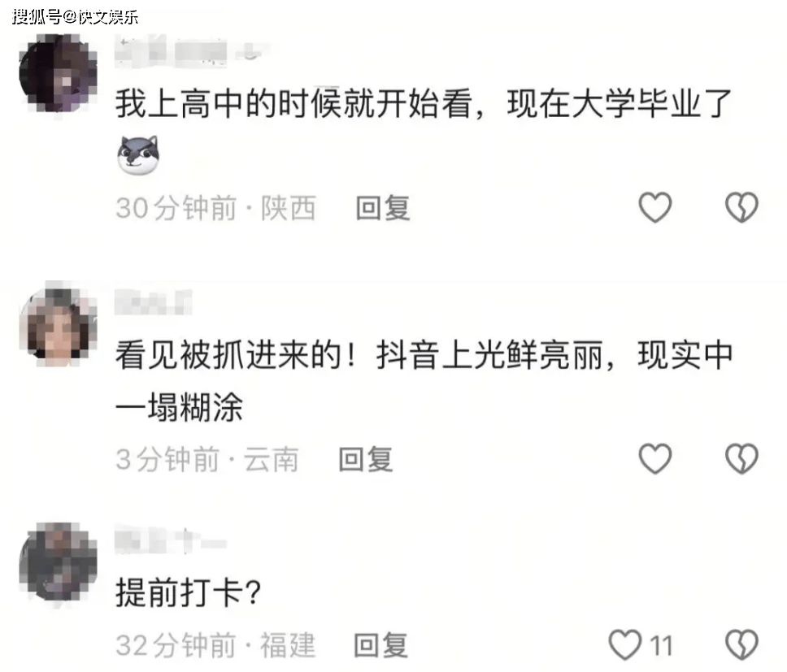This screenshot has height=672, width=787.
Task: Dislike the Shaanxi comment with broken heart
Action: tap(741, 207)
